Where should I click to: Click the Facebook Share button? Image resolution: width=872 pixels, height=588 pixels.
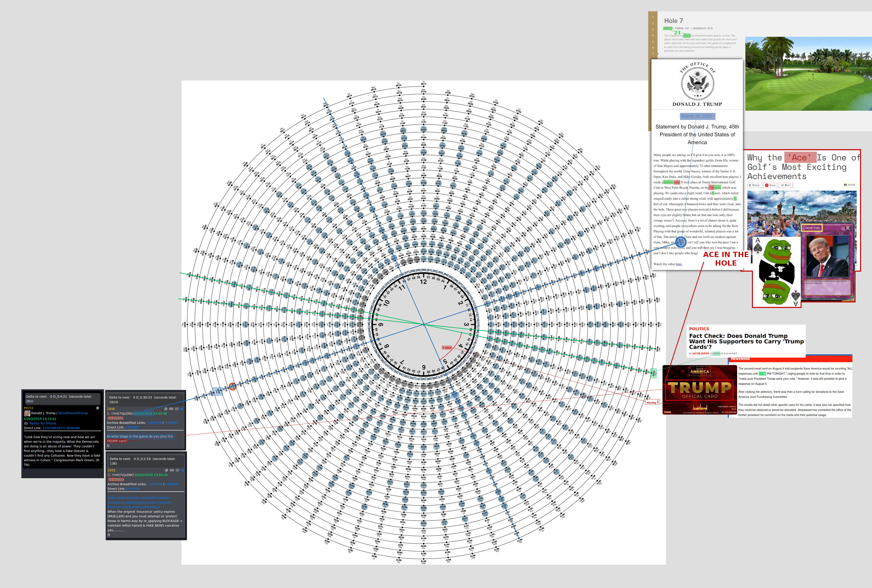[x=754, y=185]
